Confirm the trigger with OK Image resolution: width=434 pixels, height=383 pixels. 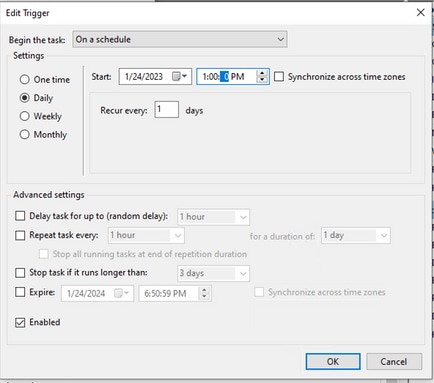coord(333,362)
